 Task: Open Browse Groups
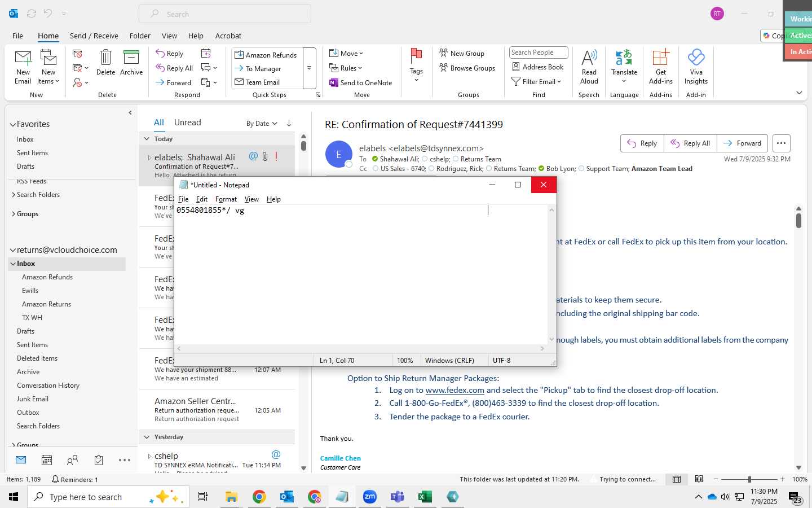[467, 68]
